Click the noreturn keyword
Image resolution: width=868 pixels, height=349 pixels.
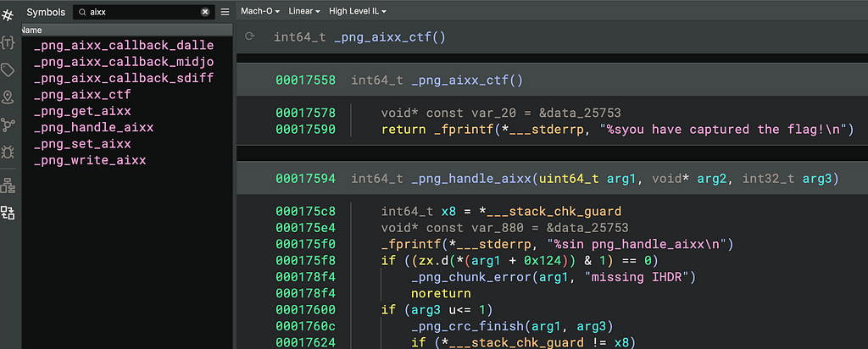click(x=441, y=293)
